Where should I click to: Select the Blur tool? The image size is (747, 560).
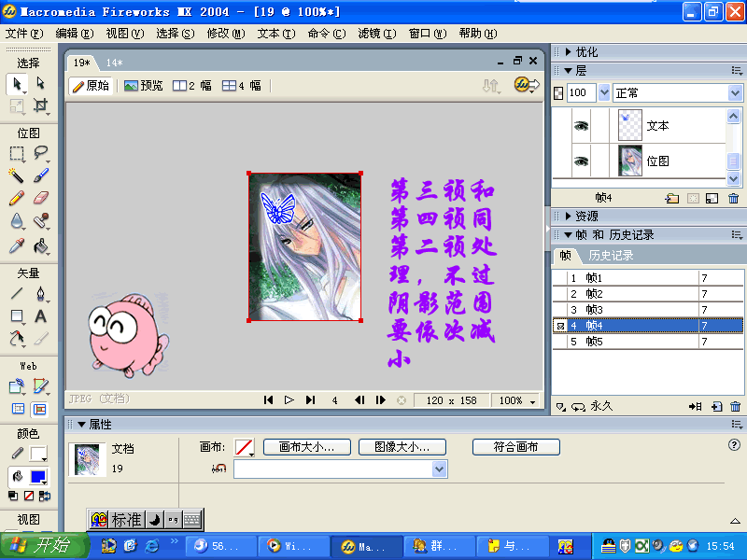(17, 221)
